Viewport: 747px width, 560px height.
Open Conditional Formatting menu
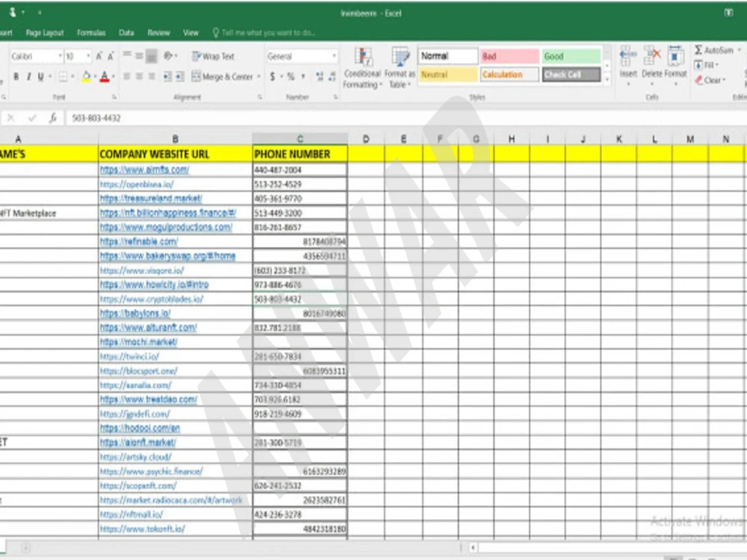point(362,68)
